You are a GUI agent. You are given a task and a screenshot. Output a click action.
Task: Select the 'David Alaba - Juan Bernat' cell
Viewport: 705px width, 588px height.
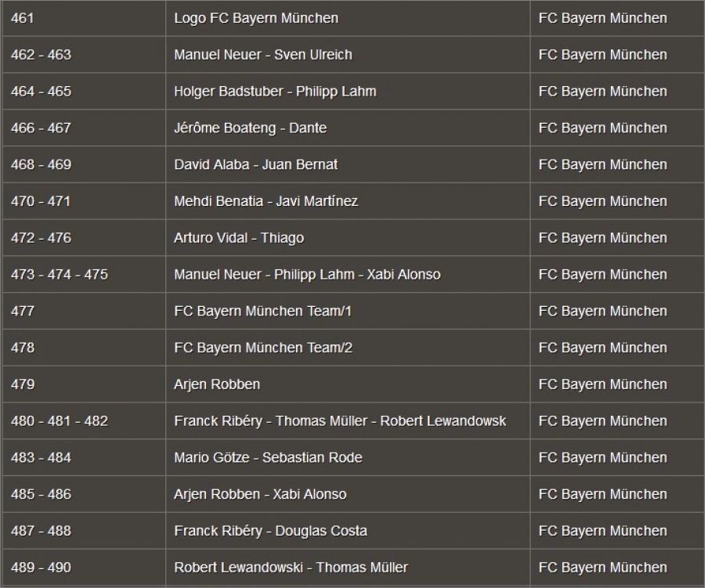256,164
